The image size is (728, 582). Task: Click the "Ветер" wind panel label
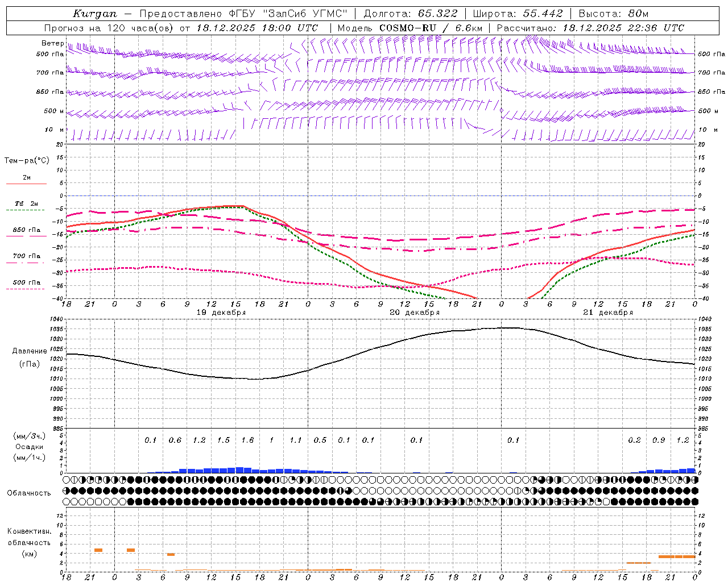[52, 43]
